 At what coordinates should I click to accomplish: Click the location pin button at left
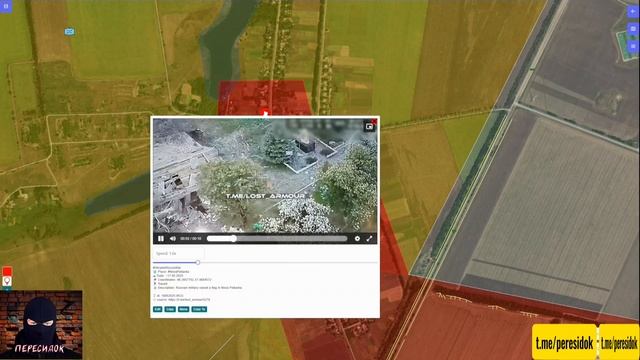(x=7, y=281)
